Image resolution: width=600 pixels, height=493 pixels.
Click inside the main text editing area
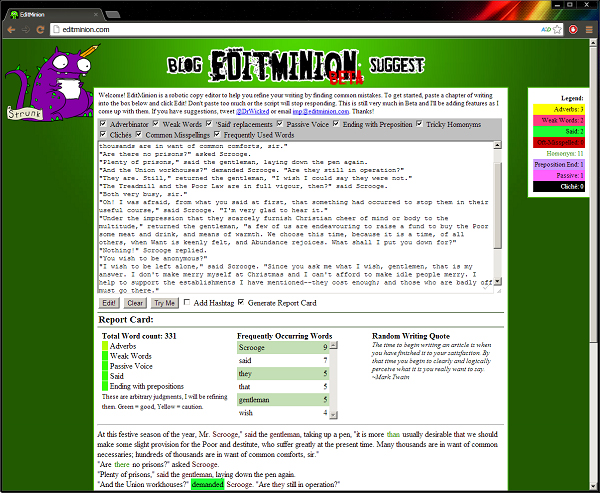pyautogui.click(x=296, y=217)
